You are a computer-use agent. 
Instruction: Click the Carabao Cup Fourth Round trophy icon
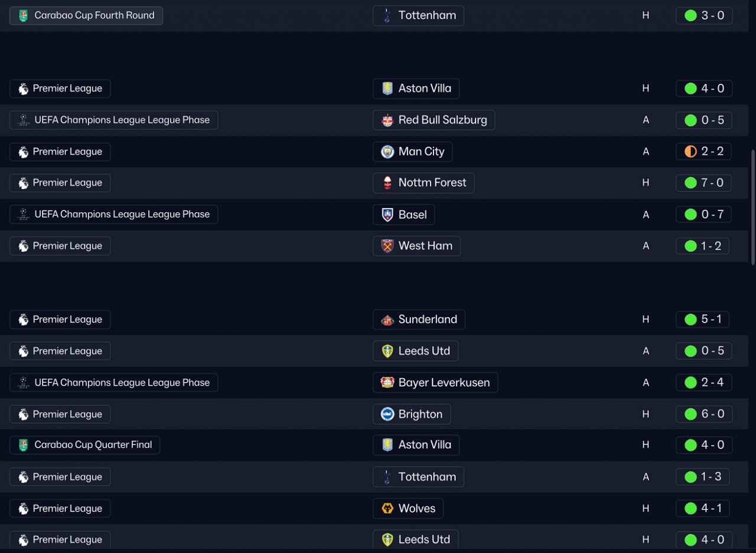pyautogui.click(x=23, y=16)
